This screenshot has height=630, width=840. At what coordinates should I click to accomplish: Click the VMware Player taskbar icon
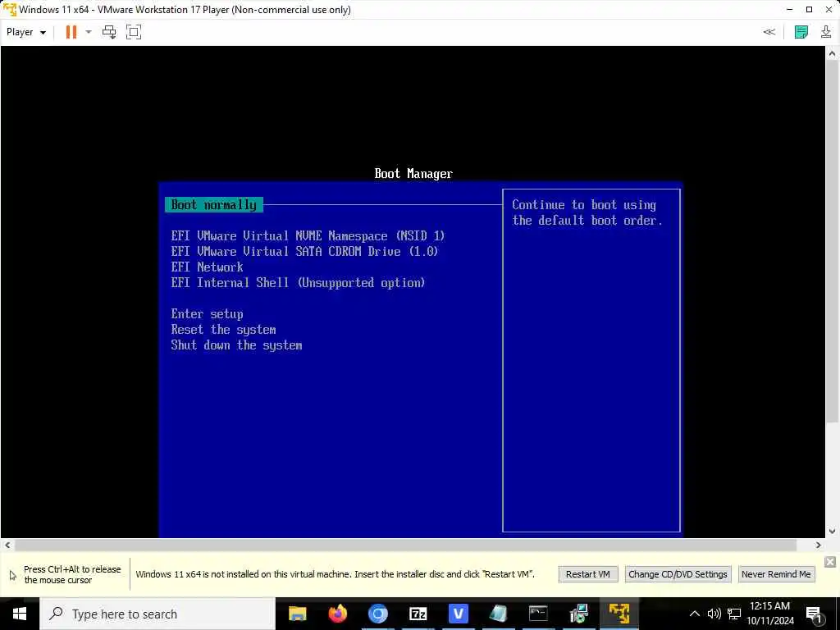tap(619, 614)
